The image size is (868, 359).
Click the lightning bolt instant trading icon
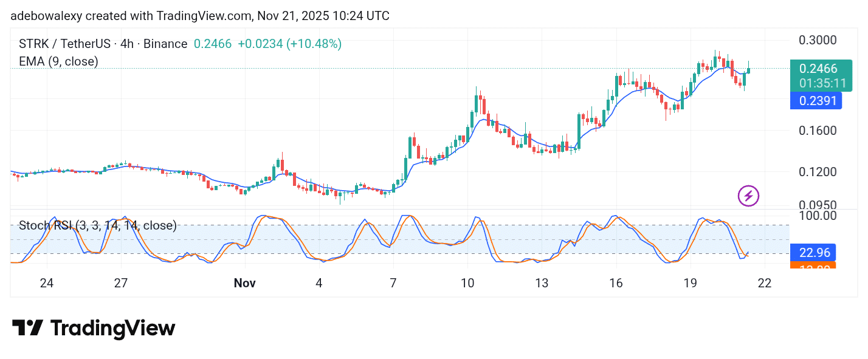748,196
